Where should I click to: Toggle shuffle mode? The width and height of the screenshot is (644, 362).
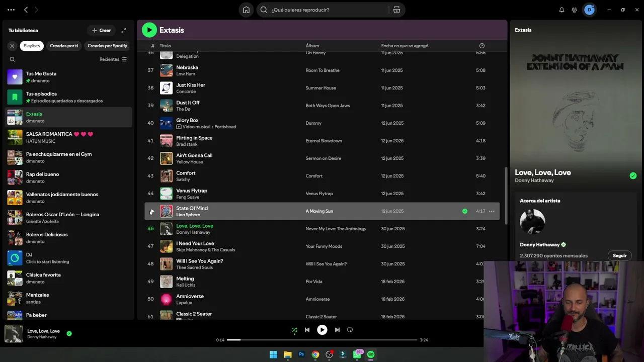click(294, 330)
